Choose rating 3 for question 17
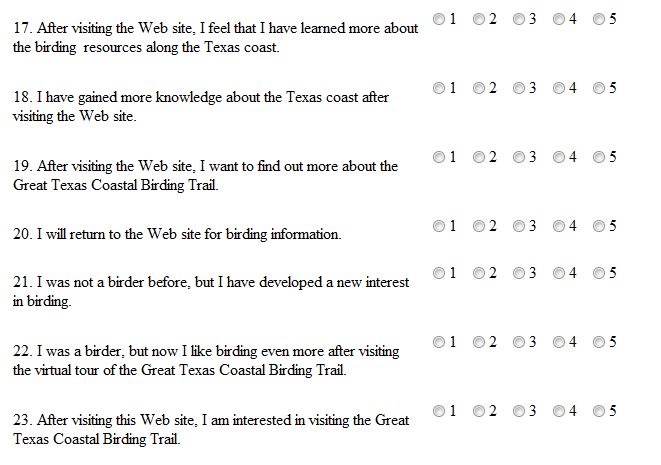Image resolution: width=661 pixels, height=465 pixels. coord(519,19)
